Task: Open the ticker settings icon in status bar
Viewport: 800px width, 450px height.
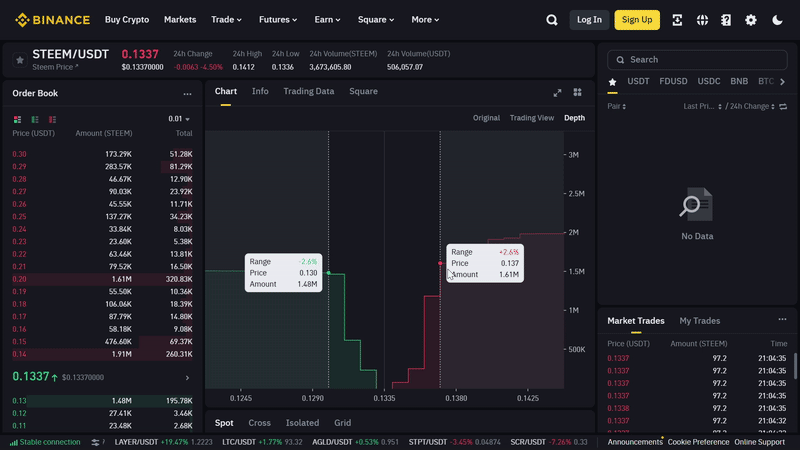Action: (x=95, y=442)
